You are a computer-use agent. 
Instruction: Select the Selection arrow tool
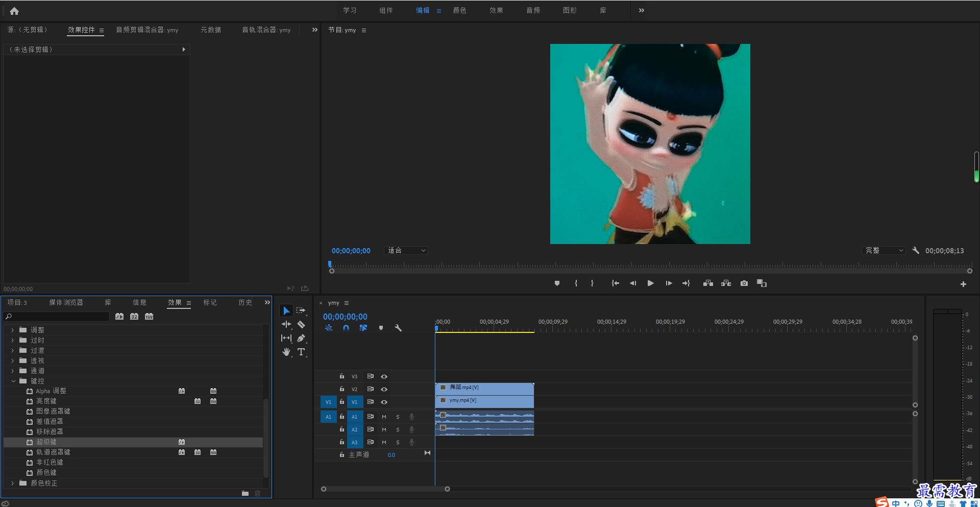[x=286, y=310]
